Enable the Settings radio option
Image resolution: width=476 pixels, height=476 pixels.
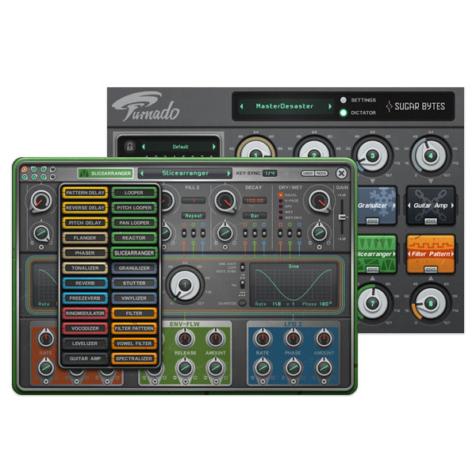[344, 100]
